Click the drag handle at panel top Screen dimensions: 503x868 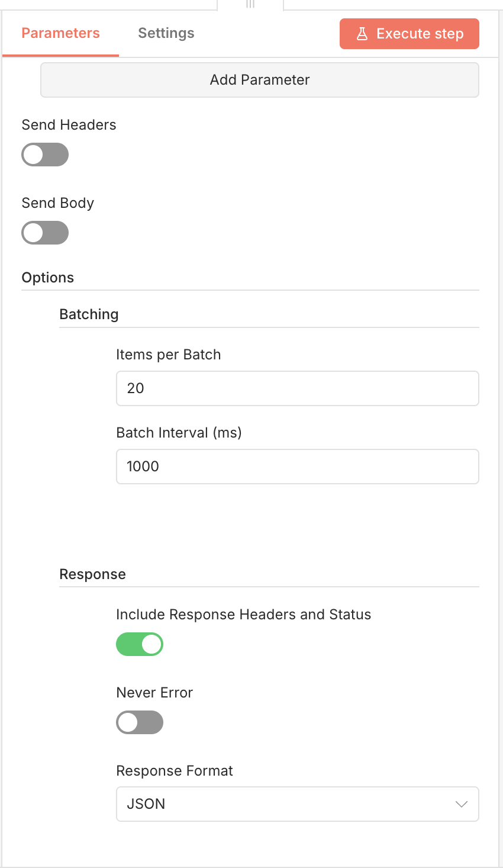tap(250, 4)
